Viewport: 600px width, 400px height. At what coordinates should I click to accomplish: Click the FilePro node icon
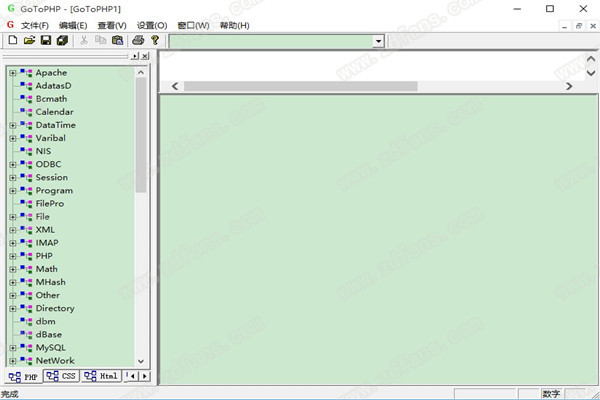[x=26, y=203]
